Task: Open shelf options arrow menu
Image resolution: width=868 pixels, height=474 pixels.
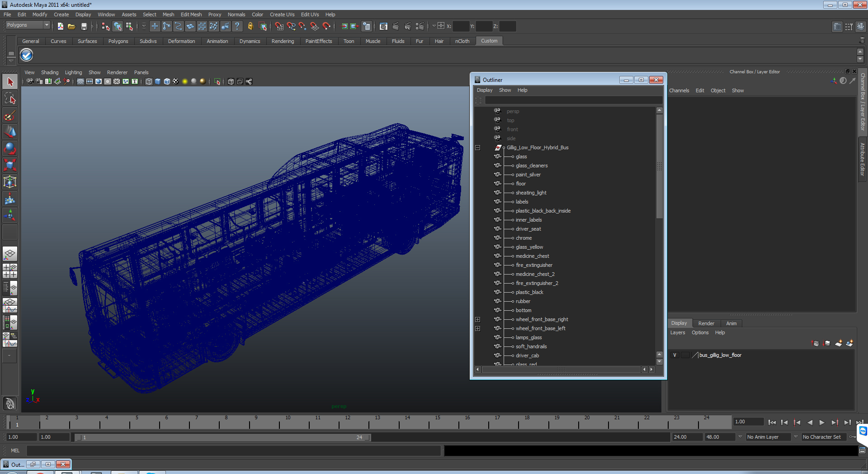Action: click(11, 60)
